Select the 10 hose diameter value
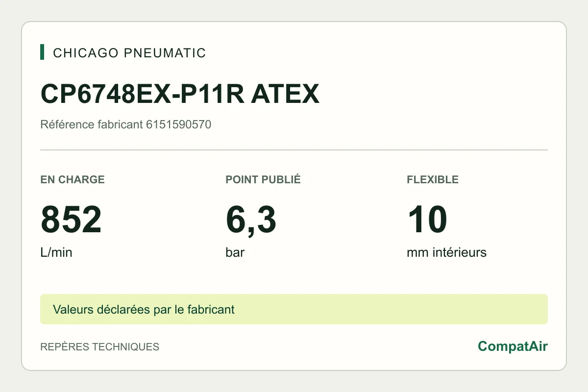The width and height of the screenshot is (588, 392). [427, 220]
